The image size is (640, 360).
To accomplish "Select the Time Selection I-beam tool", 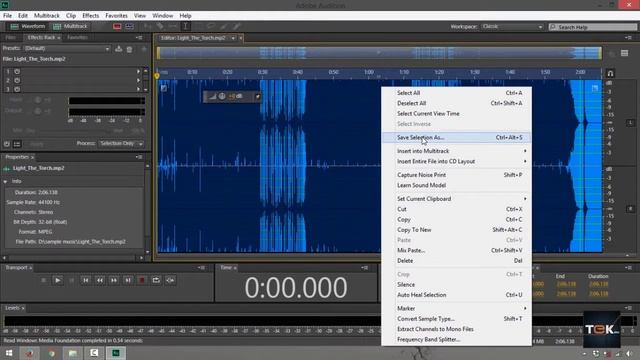I will click(185, 27).
